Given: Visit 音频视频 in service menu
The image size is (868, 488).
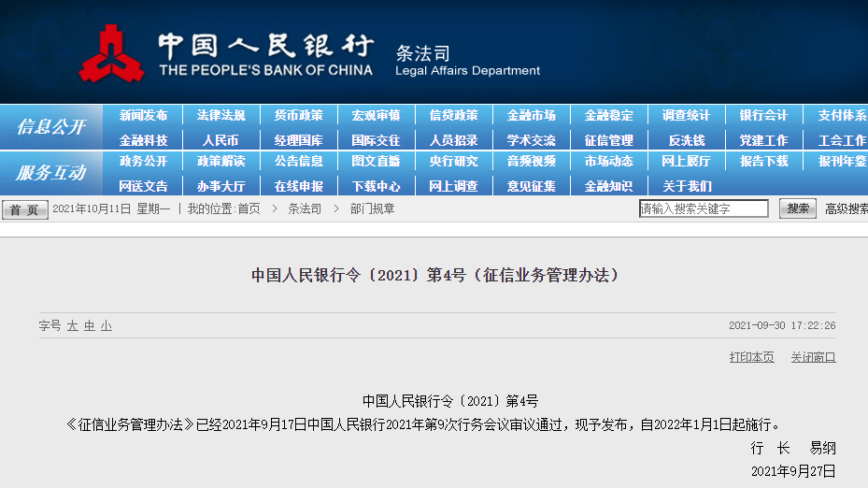Looking at the screenshot, I should 531,161.
